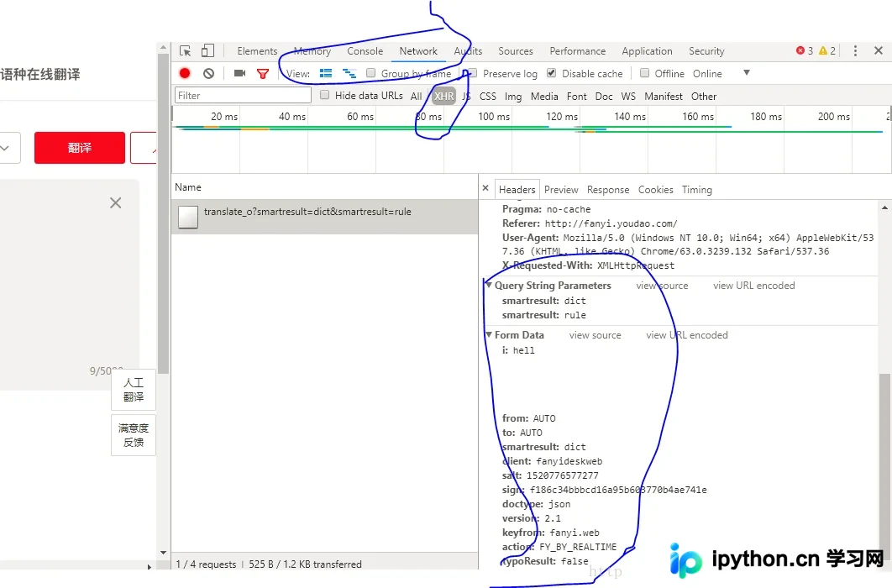Open the Online throttling dropdown
This screenshot has width=892, height=588.
(721, 73)
